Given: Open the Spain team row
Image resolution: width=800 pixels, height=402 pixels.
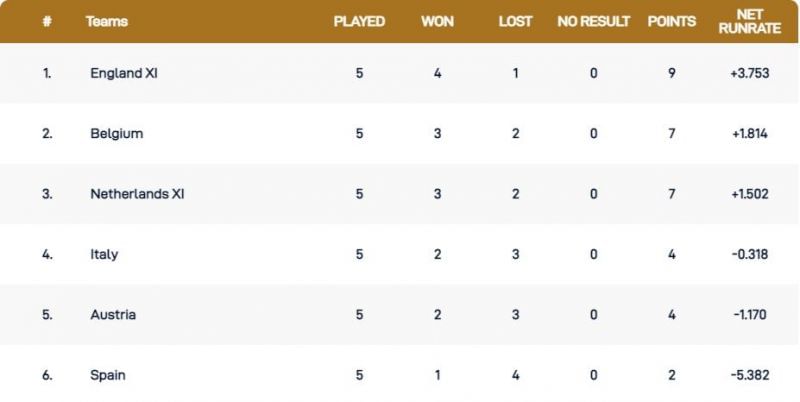Looking at the screenshot, I should coord(108,375).
